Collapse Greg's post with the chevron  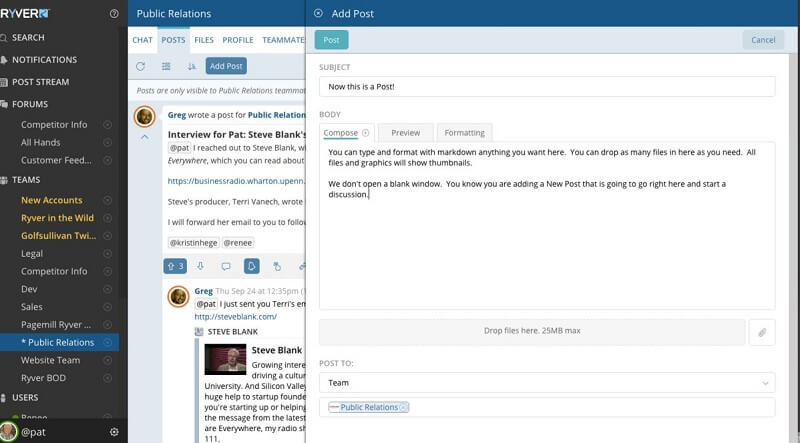pos(145,137)
